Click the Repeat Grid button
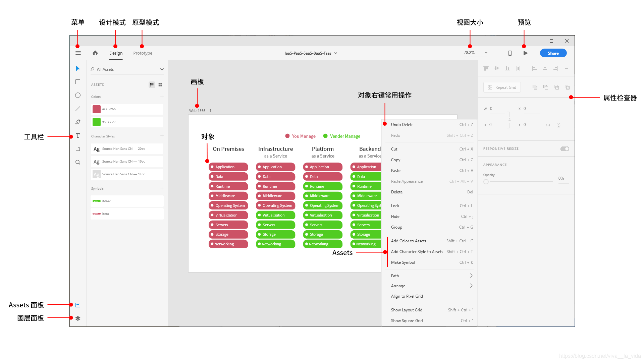Image resolution: width=644 pixels, height=362 pixels. (502, 87)
